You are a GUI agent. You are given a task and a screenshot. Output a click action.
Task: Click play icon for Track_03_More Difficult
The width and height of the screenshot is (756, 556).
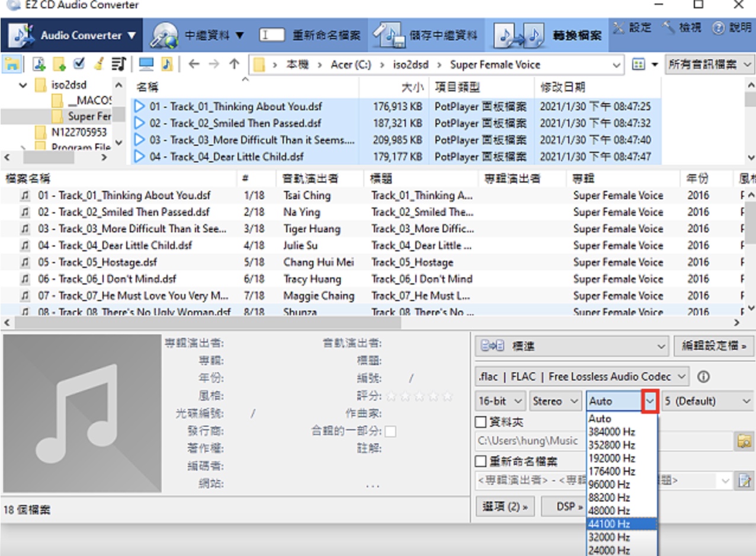[x=140, y=140]
